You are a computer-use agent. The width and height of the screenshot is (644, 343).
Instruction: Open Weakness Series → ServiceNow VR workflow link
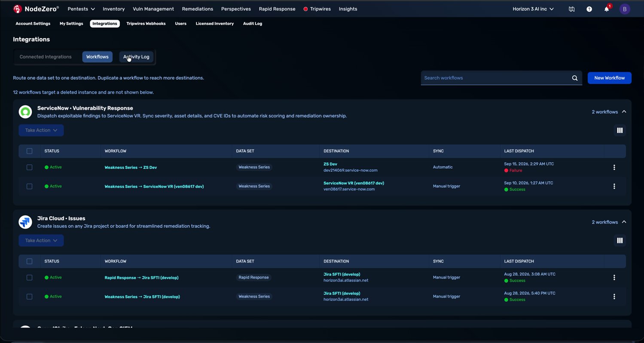coord(154,187)
